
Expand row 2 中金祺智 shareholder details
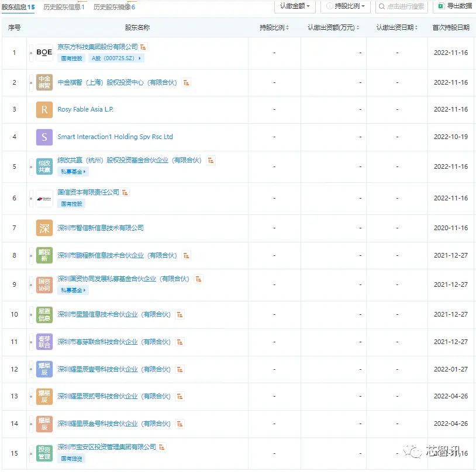pos(31,82)
